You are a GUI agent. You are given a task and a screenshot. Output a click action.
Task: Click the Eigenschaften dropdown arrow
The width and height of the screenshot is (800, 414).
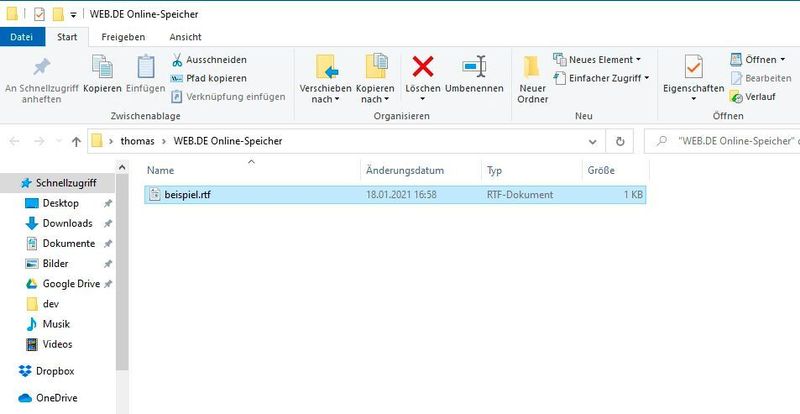(693, 99)
